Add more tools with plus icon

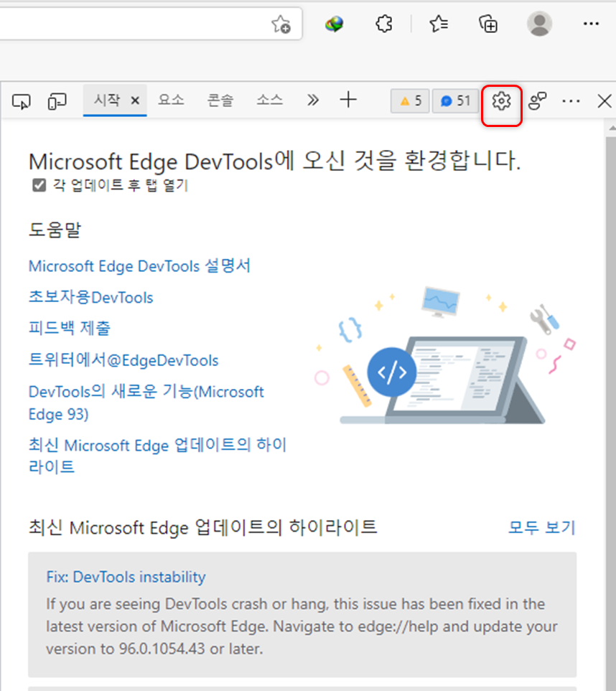pos(348,100)
